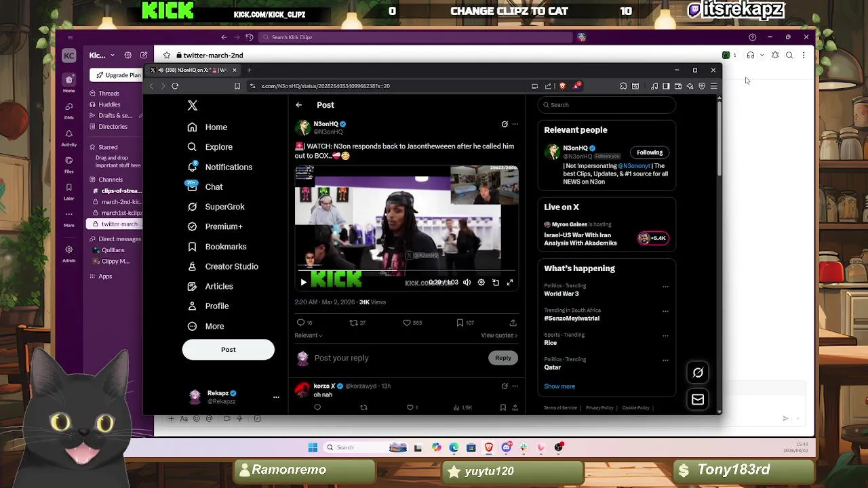Open Slack Activity bell icon

click(x=69, y=137)
